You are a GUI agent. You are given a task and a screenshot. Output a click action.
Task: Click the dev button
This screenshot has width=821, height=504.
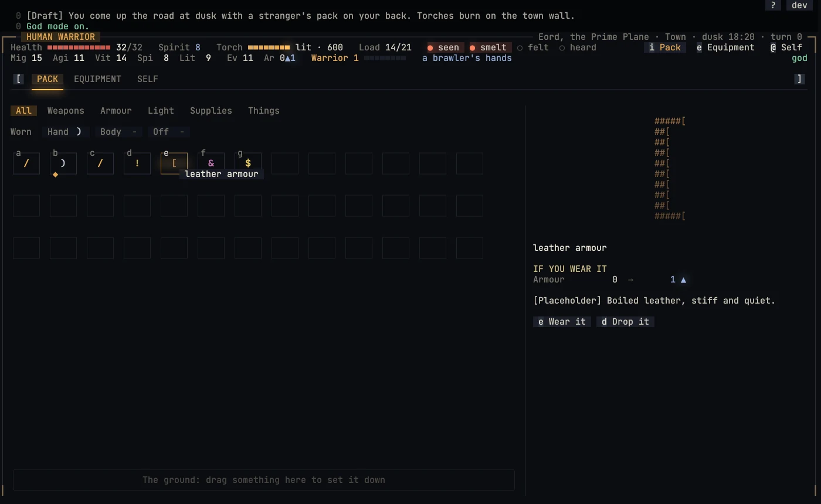[x=799, y=5]
